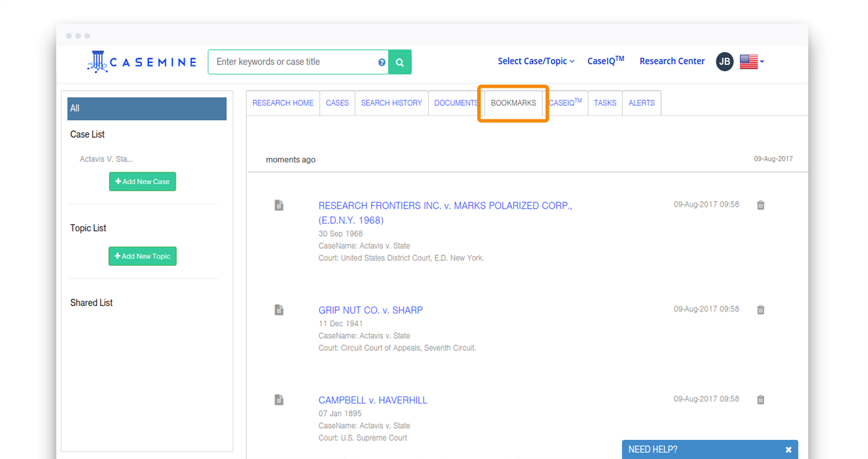Image resolution: width=868 pixels, height=459 pixels.
Task: Click the search help question-mark icon
Action: (382, 63)
